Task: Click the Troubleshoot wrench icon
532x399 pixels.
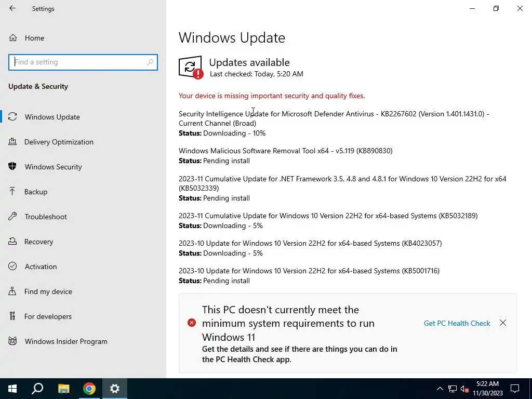Action: [x=12, y=216]
